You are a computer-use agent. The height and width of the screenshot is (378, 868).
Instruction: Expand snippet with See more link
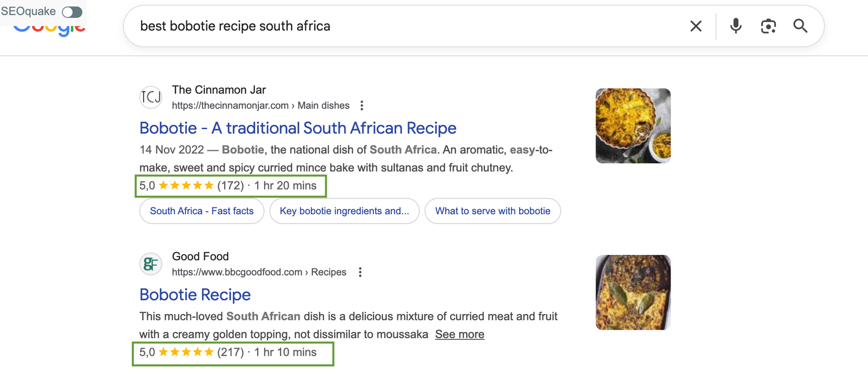[x=459, y=335]
